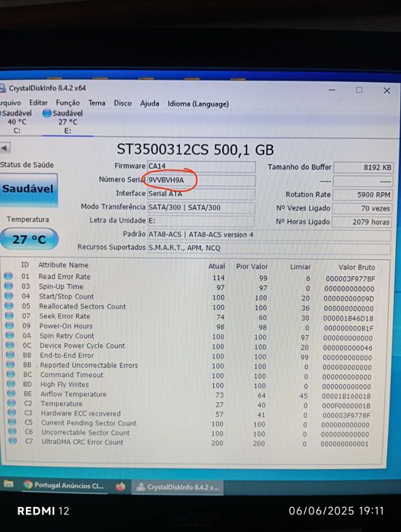
Task: Click status icon for Reported Uncorrectable Errors
Action: coord(11,364)
